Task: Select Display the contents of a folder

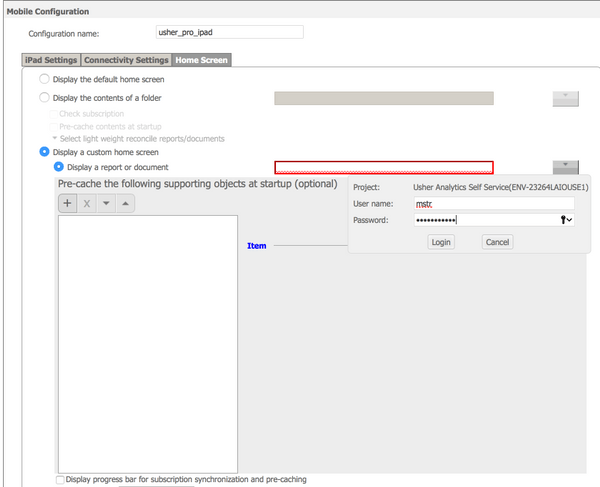Action: [44, 98]
